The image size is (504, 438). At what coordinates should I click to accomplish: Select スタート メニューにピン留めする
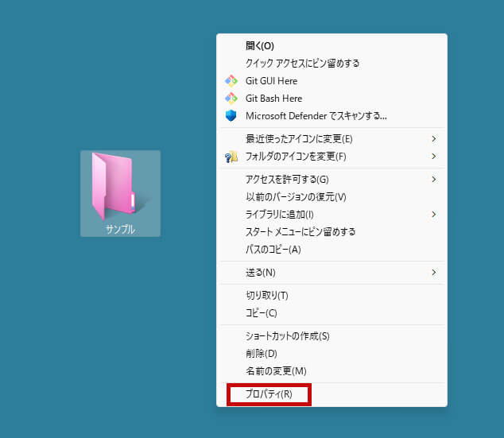pos(331,231)
